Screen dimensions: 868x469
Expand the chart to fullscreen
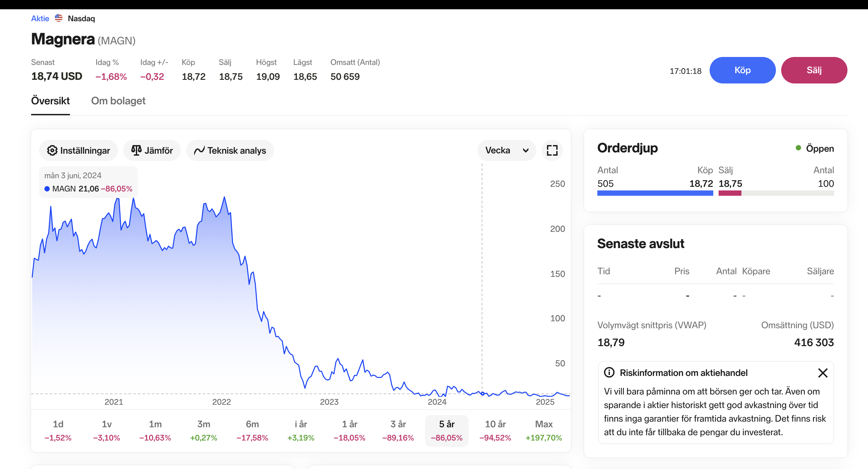(x=552, y=150)
